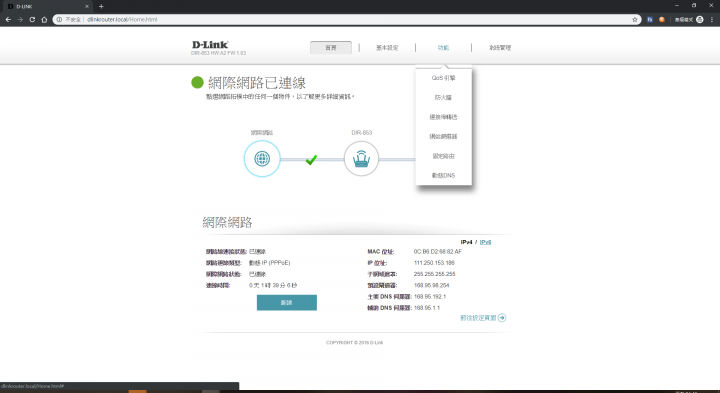Open a new browser tab
The width and height of the screenshot is (720, 393).
point(101,6)
